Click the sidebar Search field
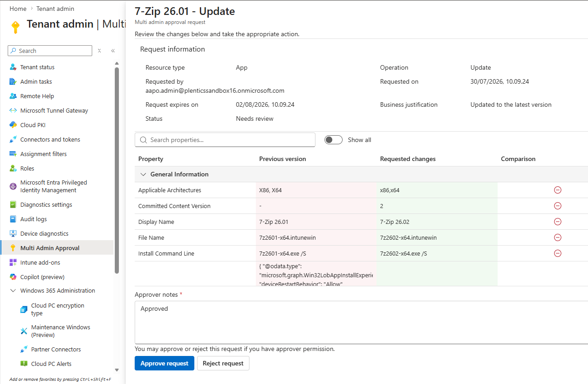Image resolution: width=588 pixels, height=384 pixels. click(x=50, y=51)
